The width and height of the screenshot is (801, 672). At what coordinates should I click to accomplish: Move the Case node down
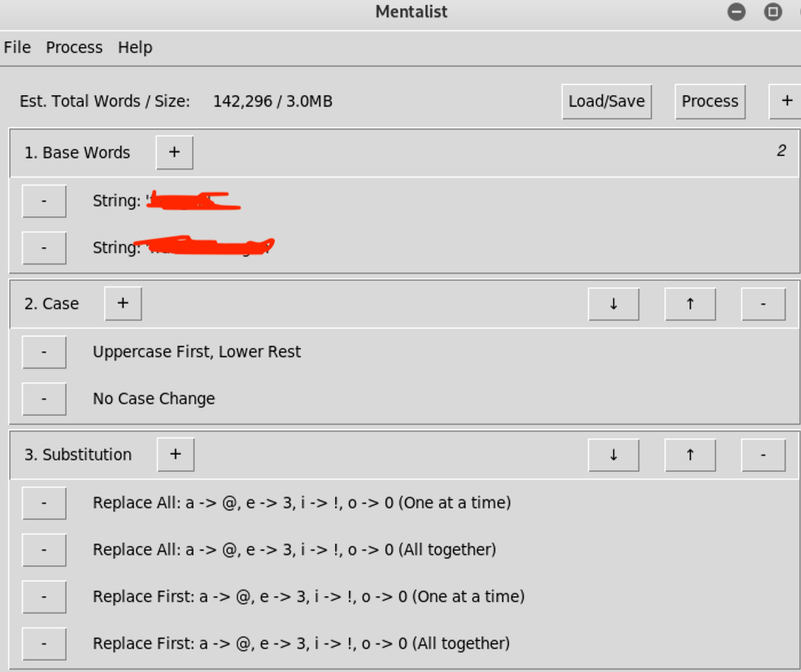613,303
